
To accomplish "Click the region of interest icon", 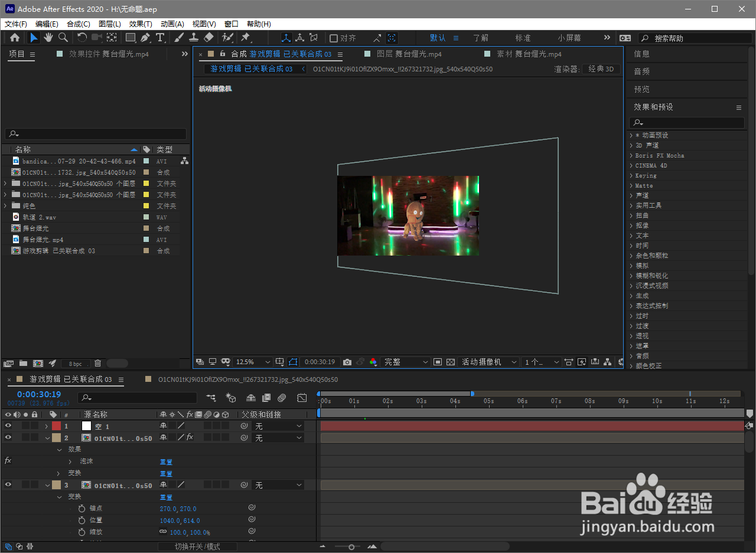I will (438, 362).
